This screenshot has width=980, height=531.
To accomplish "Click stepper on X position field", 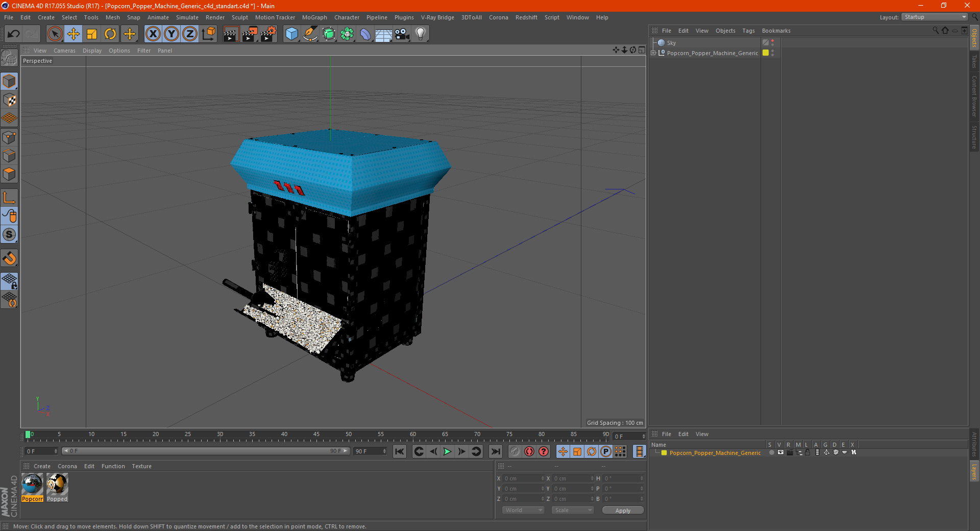I will click(543, 478).
